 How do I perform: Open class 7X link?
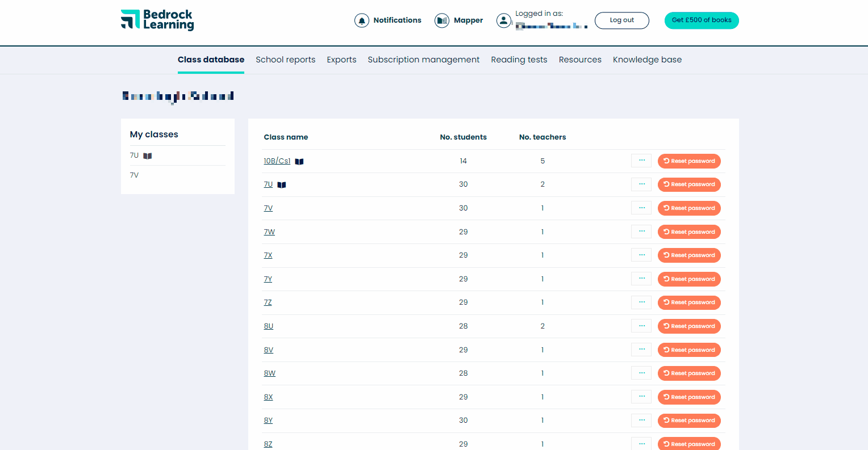pos(268,255)
